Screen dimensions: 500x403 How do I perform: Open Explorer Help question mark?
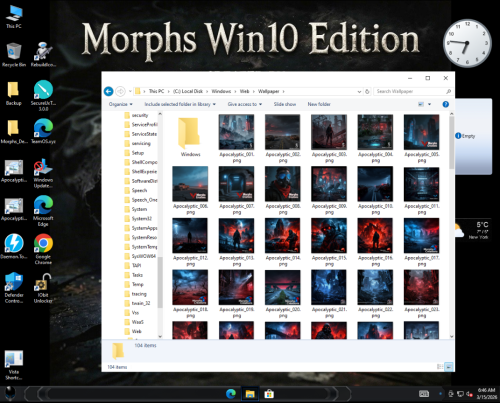[x=445, y=104]
